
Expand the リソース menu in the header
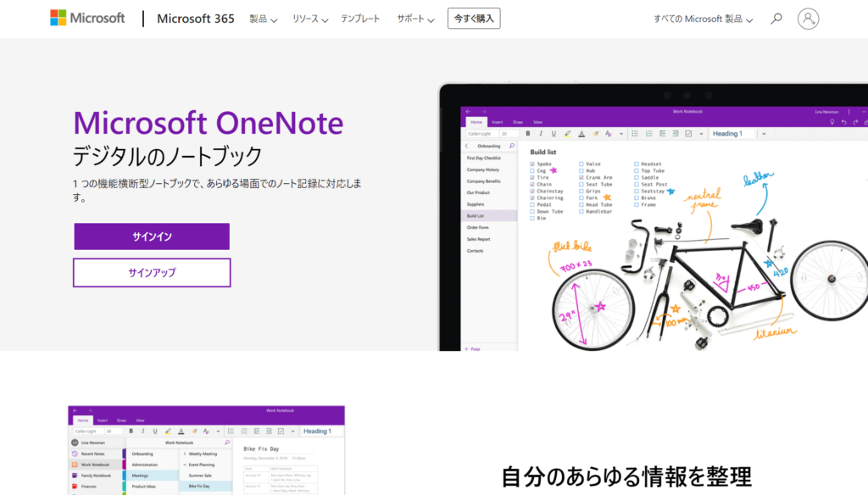pyautogui.click(x=310, y=19)
